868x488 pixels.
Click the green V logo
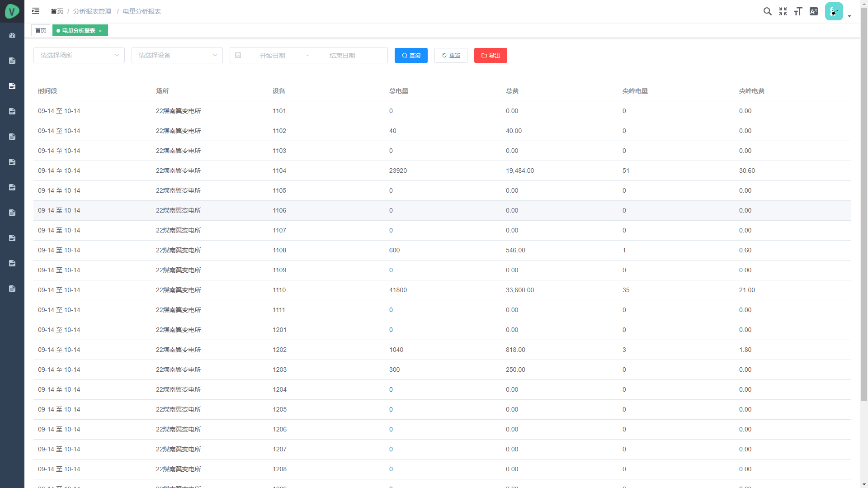click(12, 11)
